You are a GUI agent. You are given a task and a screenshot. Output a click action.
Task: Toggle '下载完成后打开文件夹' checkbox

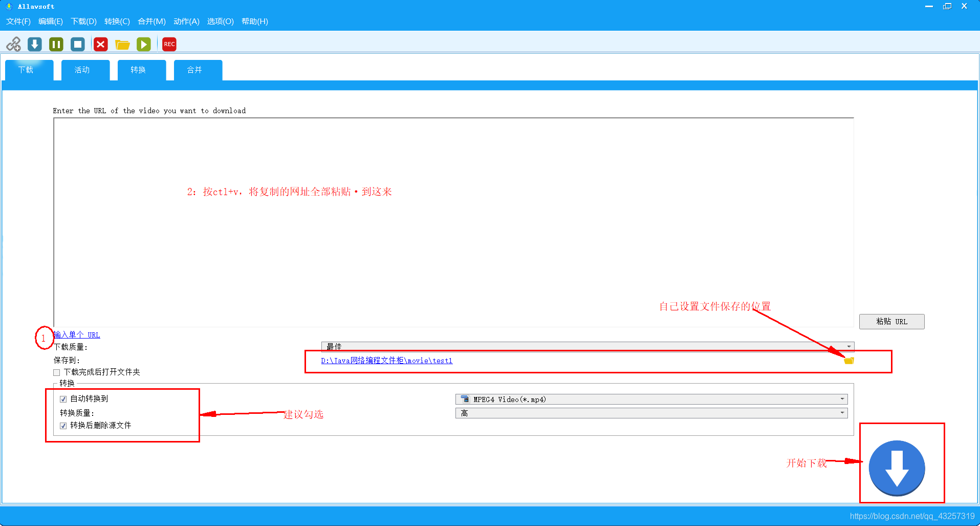tap(57, 372)
